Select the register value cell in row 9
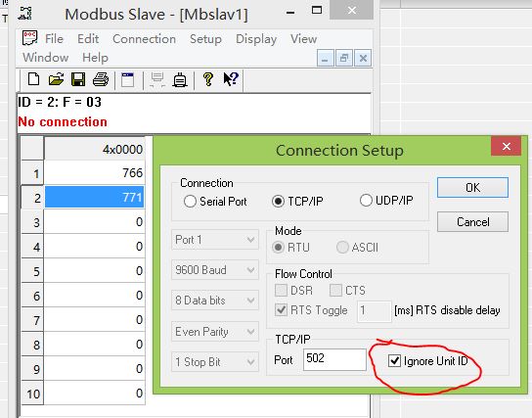This screenshot has height=418, width=532. click(94, 368)
